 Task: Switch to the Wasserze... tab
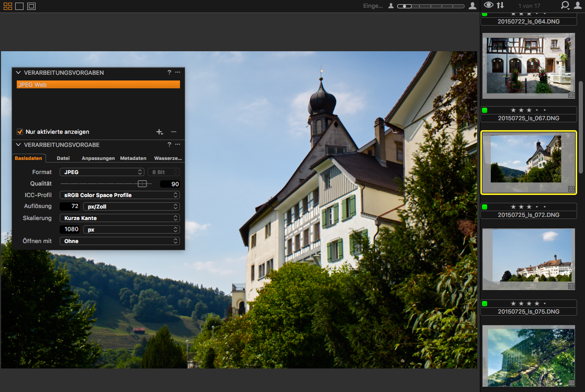click(x=168, y=158)
